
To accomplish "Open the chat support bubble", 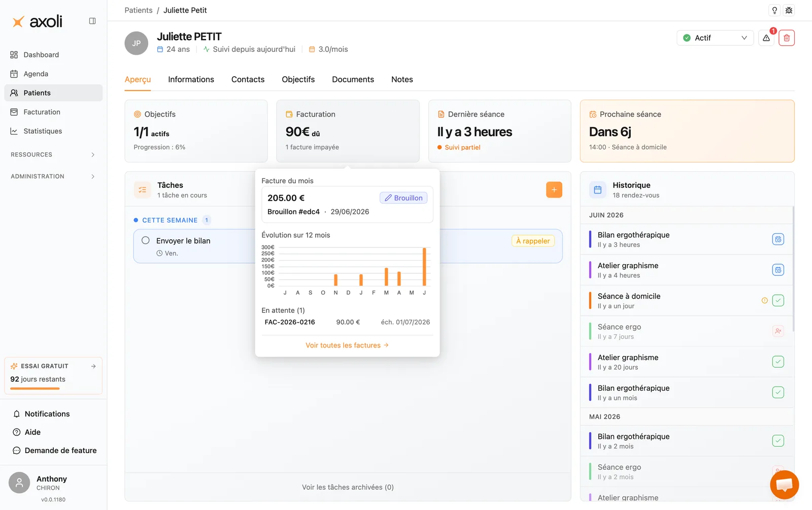I will coord(784,485).
